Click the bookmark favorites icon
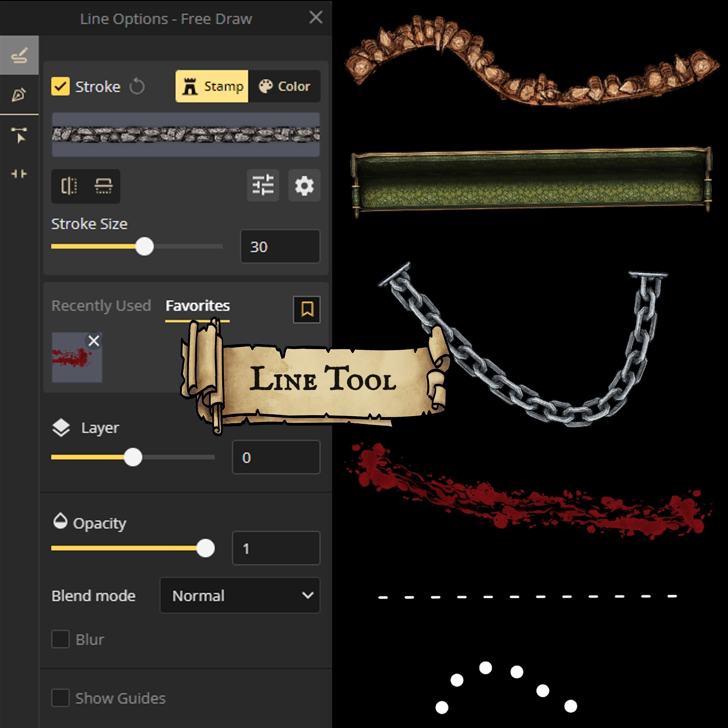The height and width of the screenshot is (728, 728). tap(307, 309)
